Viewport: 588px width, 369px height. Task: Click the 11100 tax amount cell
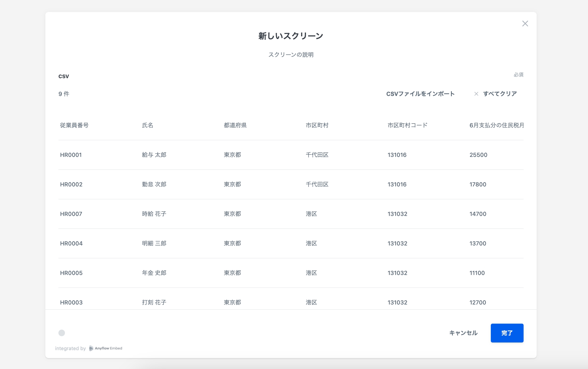[477, 273]
